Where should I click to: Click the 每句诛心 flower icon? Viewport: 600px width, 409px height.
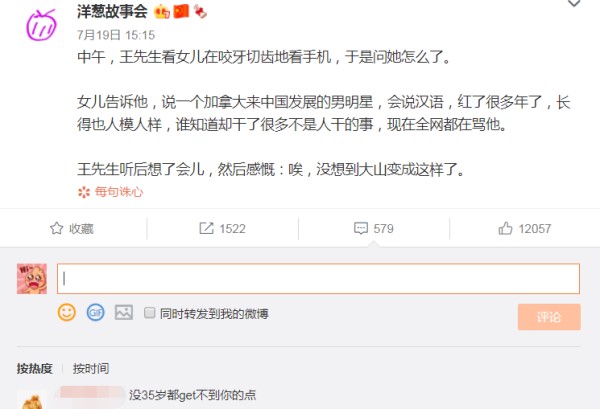[84, 192]
